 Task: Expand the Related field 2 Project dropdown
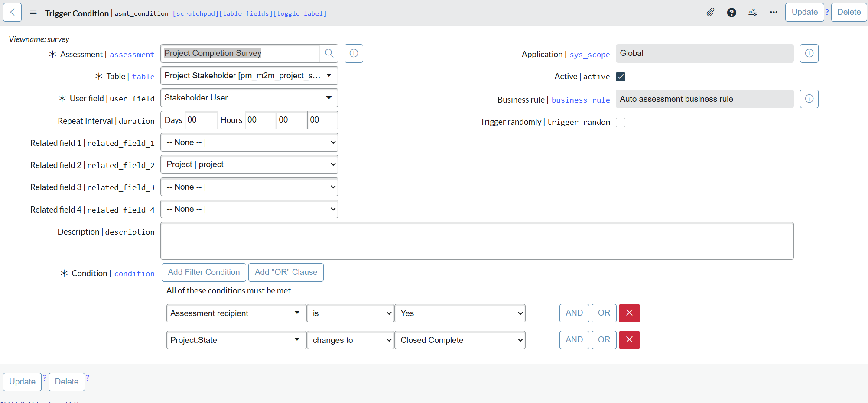249,164
